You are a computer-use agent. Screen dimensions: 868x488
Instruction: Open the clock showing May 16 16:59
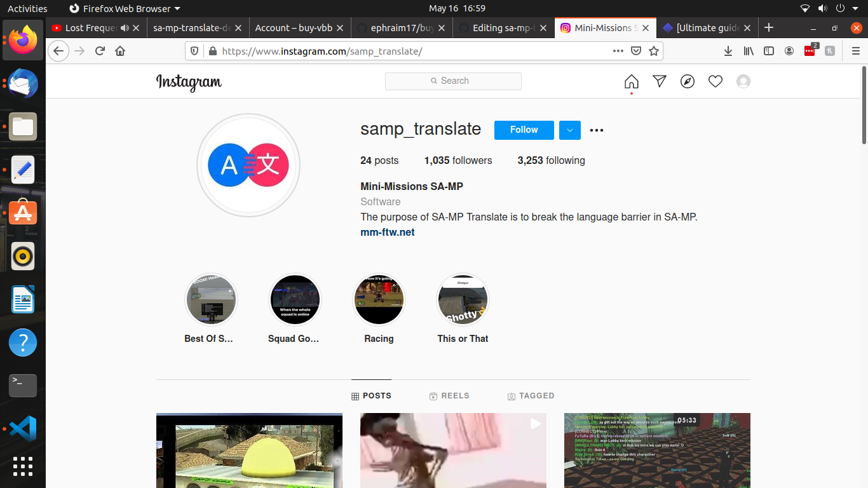pos(457,8)
